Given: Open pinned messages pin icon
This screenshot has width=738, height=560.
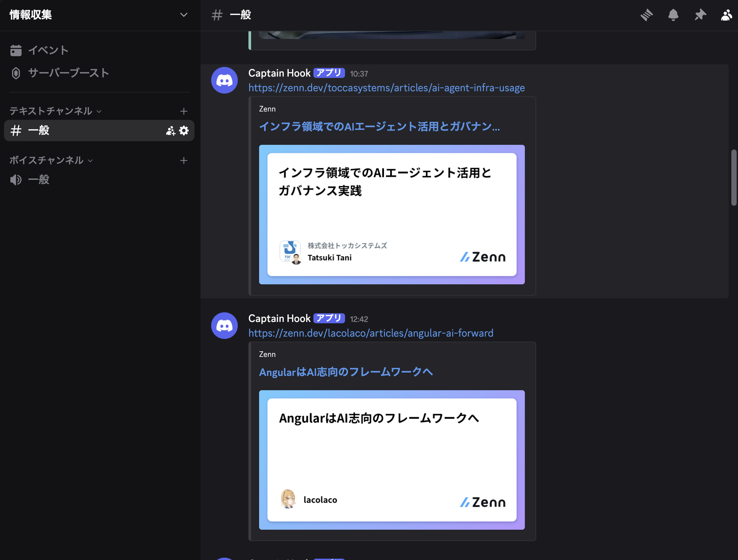Looking at the screenshot, I should point(700,15).
